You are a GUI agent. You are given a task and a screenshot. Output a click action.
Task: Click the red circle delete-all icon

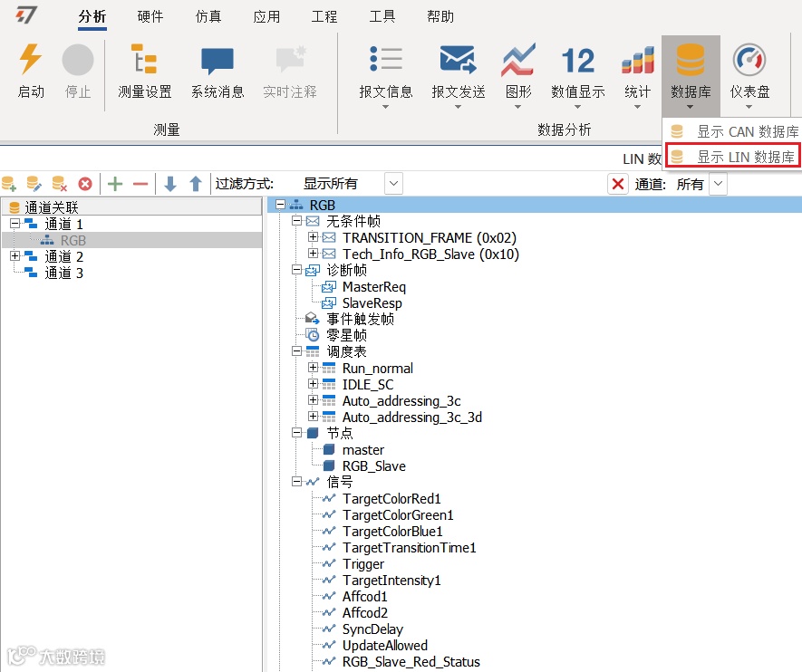click(85, 184)
